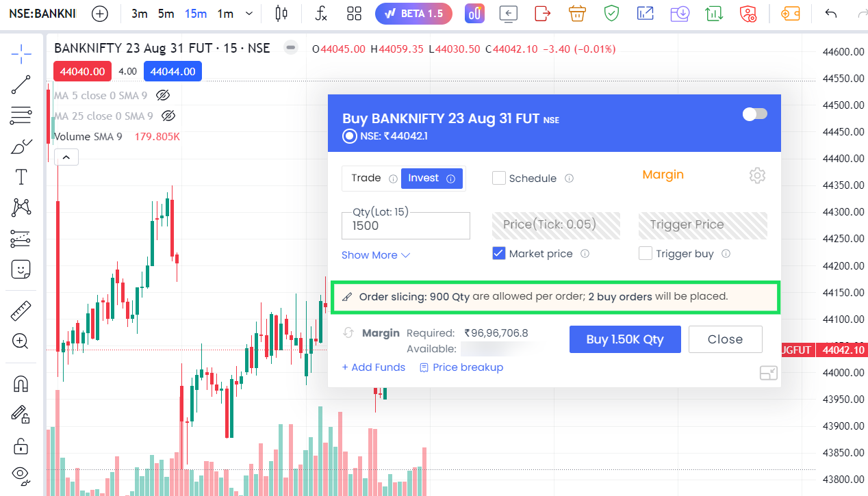
Task: Click the purple download tray icon
Action: point(680,14)
